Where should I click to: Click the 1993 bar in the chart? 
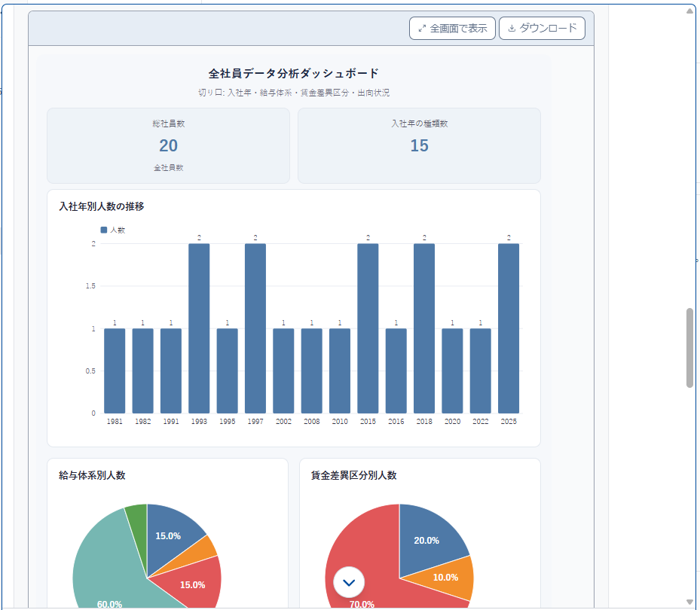pyautogui.click(x=199, y=328)
